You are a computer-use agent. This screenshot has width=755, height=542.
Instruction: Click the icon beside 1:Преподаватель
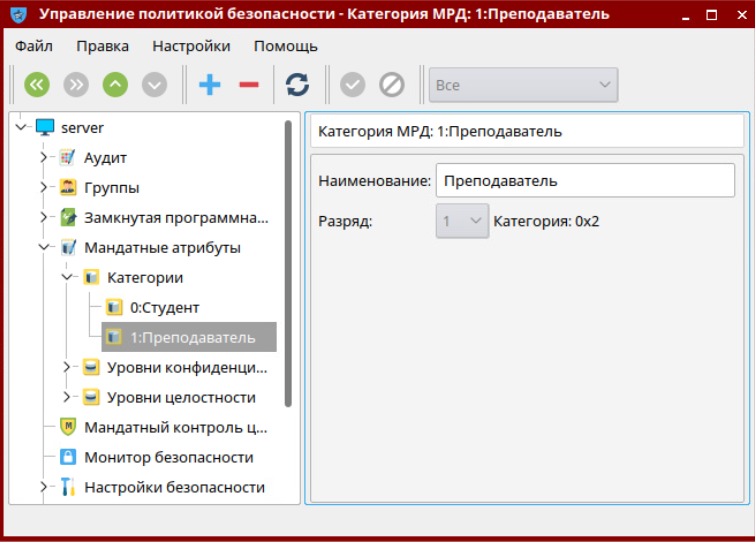[x=114, y=337]
